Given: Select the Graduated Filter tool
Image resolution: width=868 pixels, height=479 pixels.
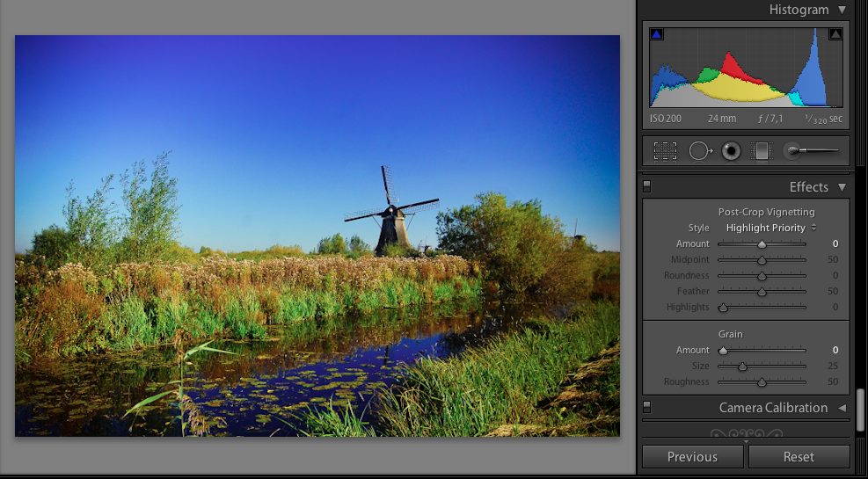Looking at the screenshot, I should [762, 150].
